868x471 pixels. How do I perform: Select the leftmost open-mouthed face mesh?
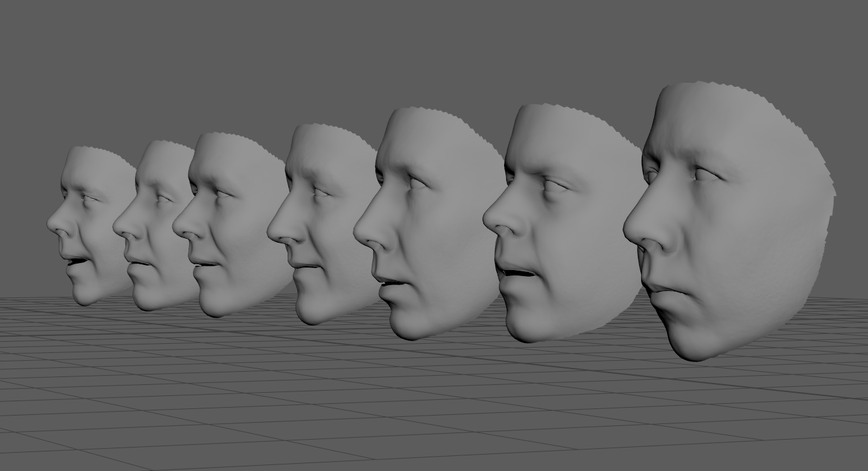click(x=91, y=225)
